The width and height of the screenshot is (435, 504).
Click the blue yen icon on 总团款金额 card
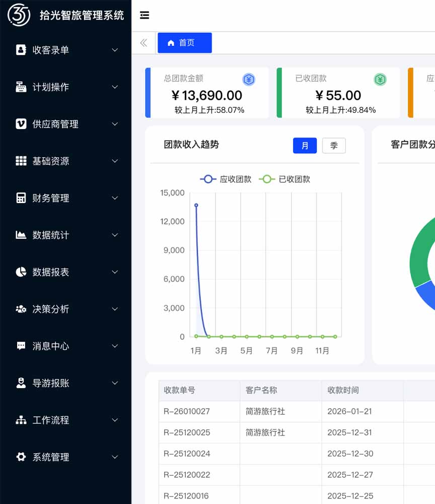249,80
